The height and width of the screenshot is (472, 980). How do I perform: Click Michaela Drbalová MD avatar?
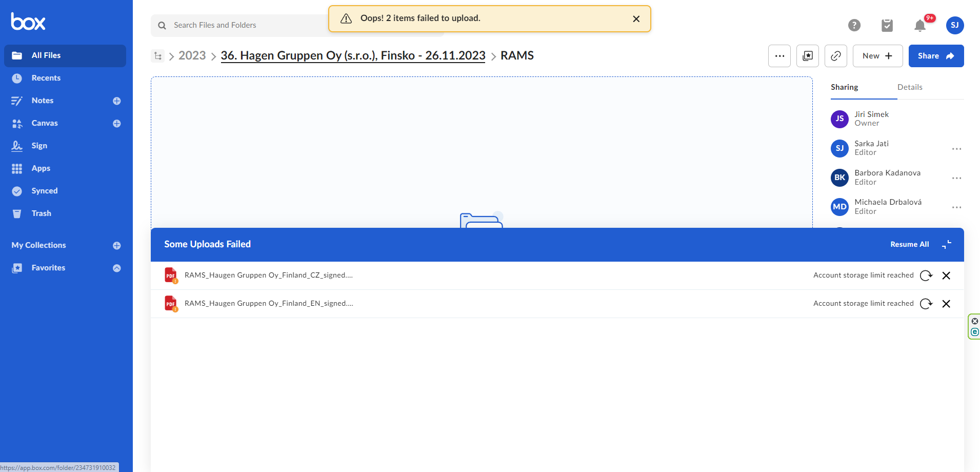pos(839,207)
